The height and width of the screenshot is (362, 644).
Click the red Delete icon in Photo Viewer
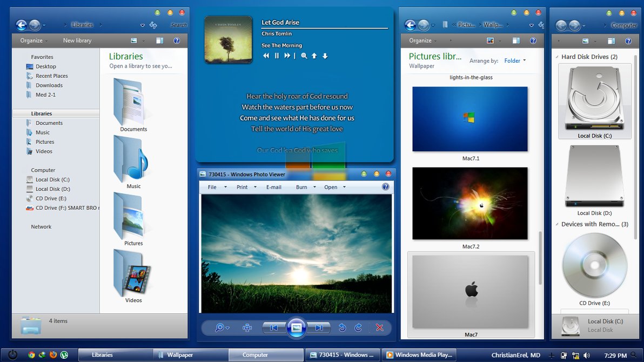pos(379,327)
